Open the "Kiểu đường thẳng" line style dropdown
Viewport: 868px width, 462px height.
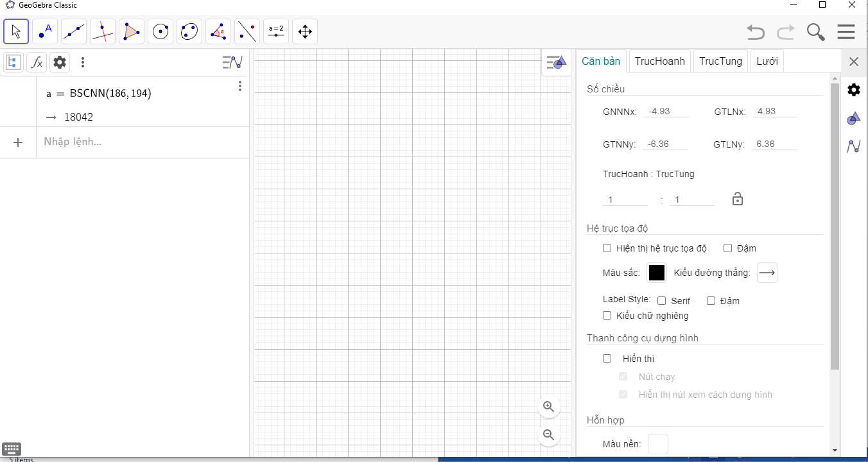pos(767,273)
